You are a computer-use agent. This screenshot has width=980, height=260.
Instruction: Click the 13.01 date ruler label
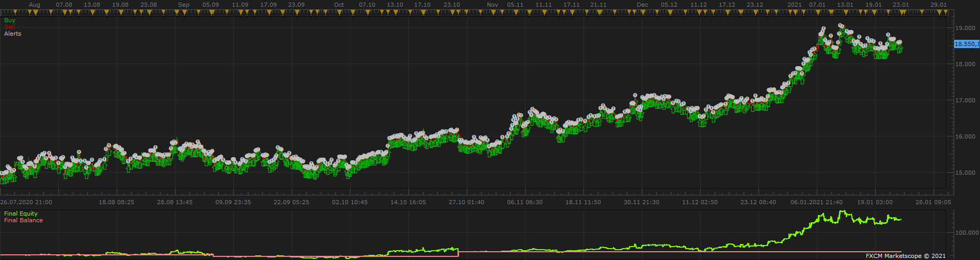[845, 5]
